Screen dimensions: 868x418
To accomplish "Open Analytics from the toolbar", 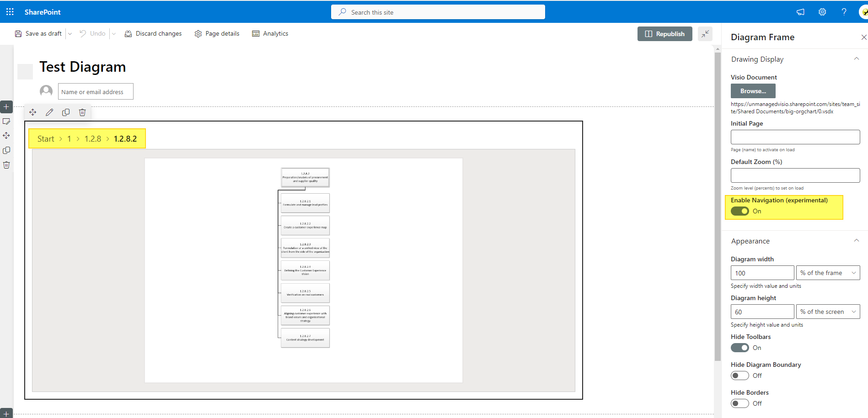I will pyautogui.click(x=270, y=33).
